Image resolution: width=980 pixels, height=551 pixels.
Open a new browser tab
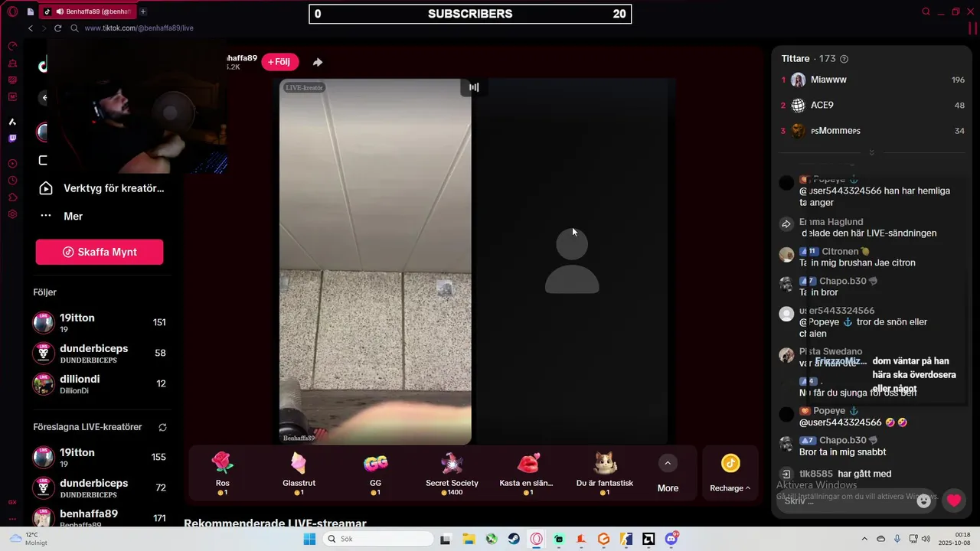(143, 11)
